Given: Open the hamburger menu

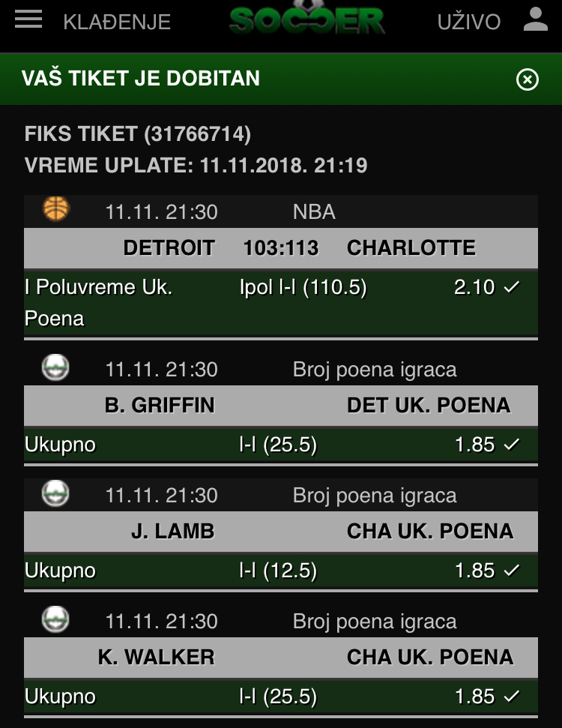Looking at the screenshot, I should [x=28, y=19].
